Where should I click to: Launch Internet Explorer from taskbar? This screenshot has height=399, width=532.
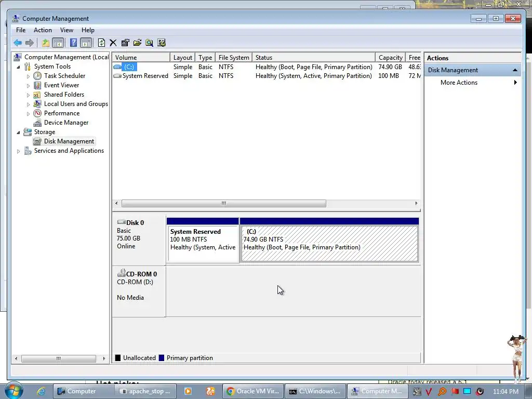[41, 391]
